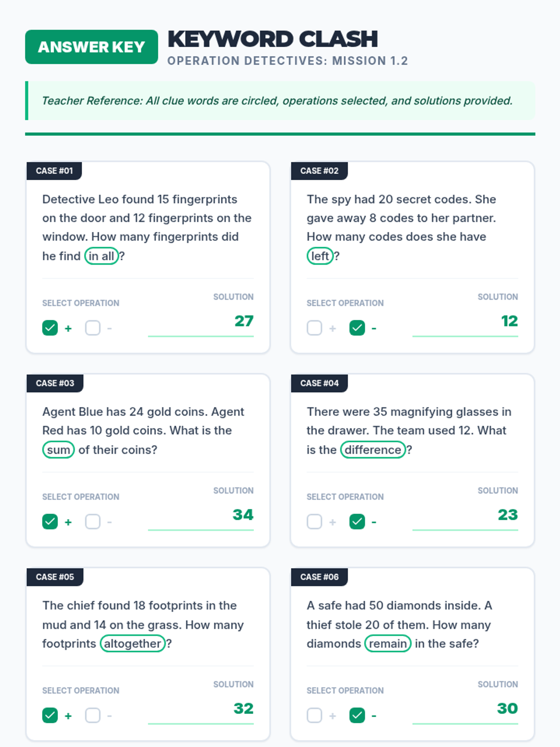Select the circled 'difference' keyword

373,450
